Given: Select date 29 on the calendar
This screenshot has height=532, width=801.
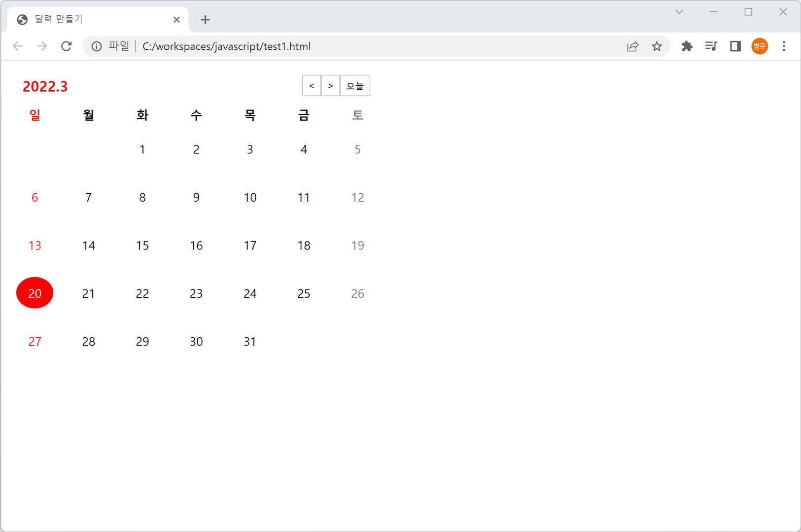Looking at the screenshot, I should pyautogui.click(x=142, y=342).
